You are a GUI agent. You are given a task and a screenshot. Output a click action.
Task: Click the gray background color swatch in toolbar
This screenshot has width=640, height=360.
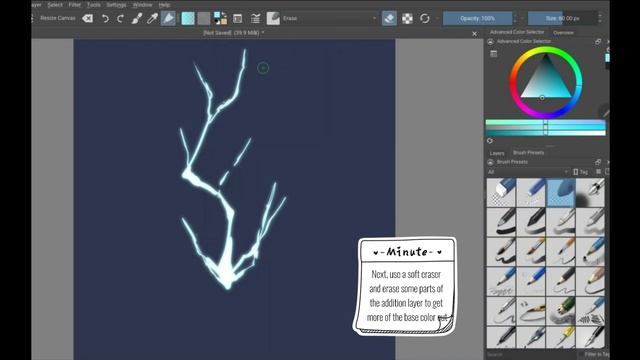[203, 18]
